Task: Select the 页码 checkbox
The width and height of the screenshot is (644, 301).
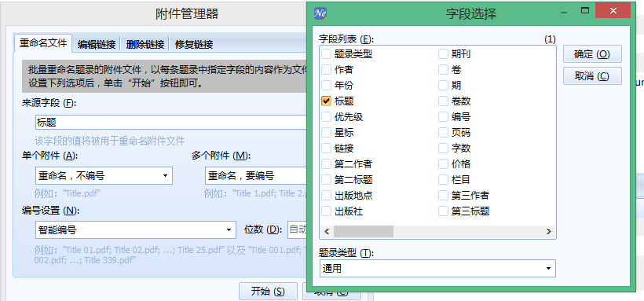Action: point(443,132)
